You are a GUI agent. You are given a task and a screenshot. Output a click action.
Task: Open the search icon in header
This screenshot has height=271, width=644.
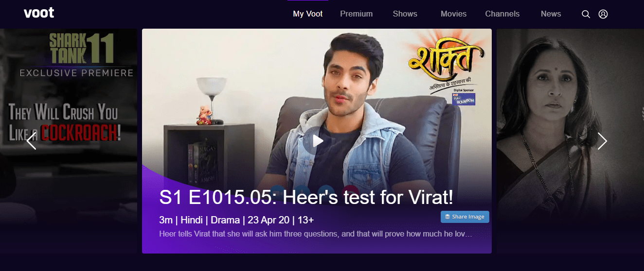(586, 14)
